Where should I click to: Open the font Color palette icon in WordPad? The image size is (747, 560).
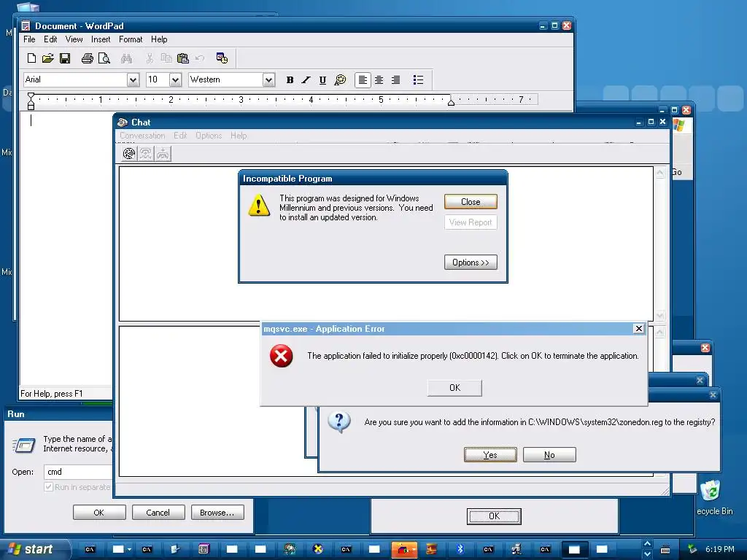(x=340, y=80)
